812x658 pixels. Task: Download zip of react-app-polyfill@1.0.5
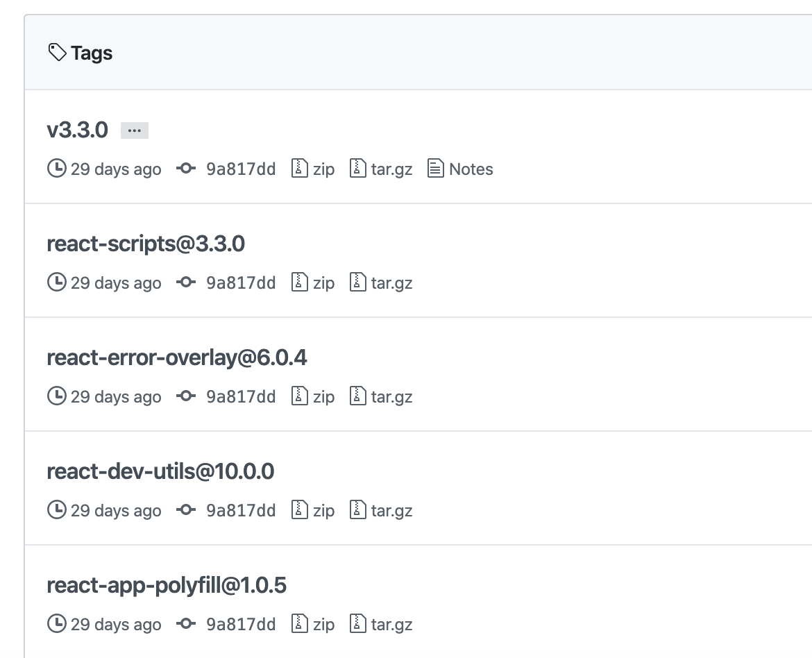tap(323, 625)
